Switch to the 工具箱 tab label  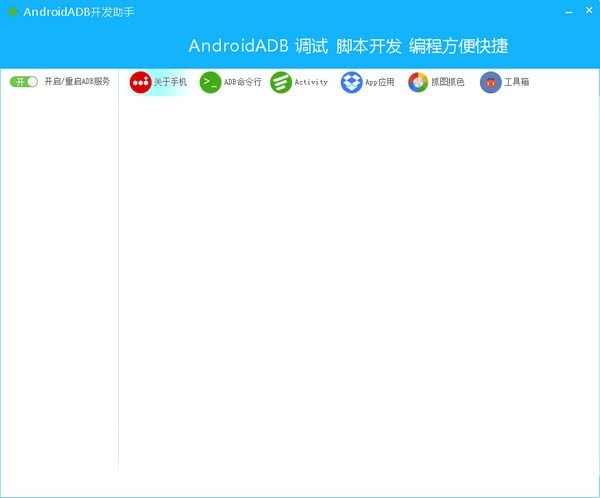pos(517,82)
